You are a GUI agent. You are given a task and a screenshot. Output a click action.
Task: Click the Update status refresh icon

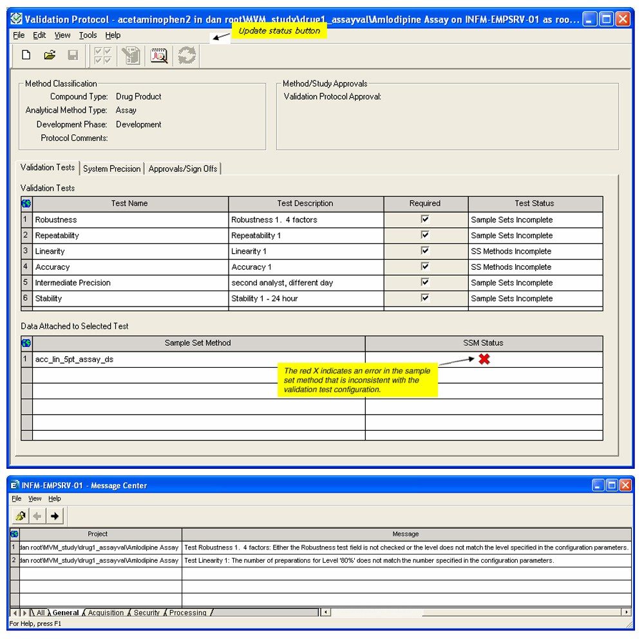pos(187,56)
